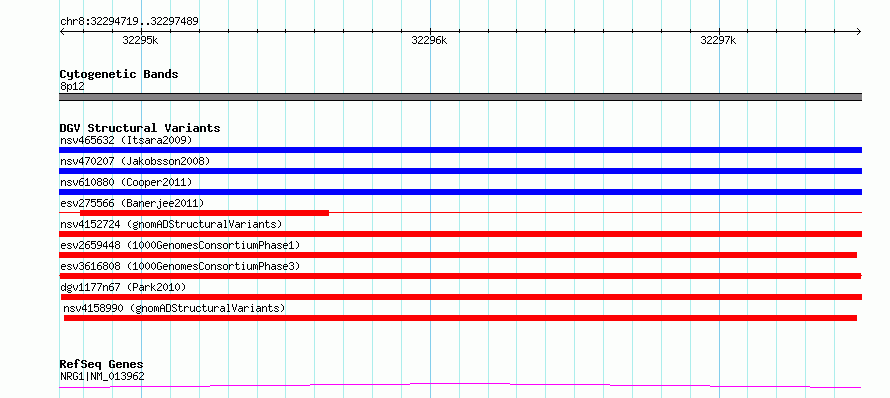Image resolution: width=890 pixels, height=398 pixels.
Task: Open the nsv470207 (Jakobsson2008) label
Action: [135, 161]
